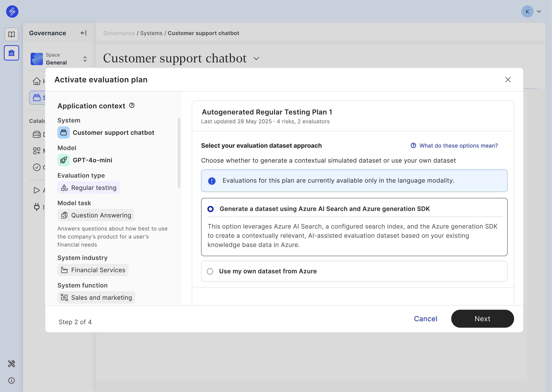552x392 pixels.
Task: Click the Application context help icon
Action: click(x=132, y=105)
